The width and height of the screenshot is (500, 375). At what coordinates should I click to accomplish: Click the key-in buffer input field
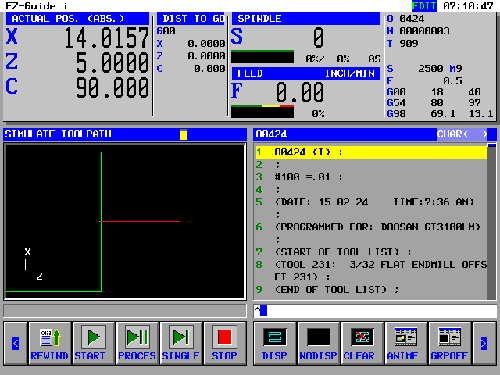tap(375, 311)
